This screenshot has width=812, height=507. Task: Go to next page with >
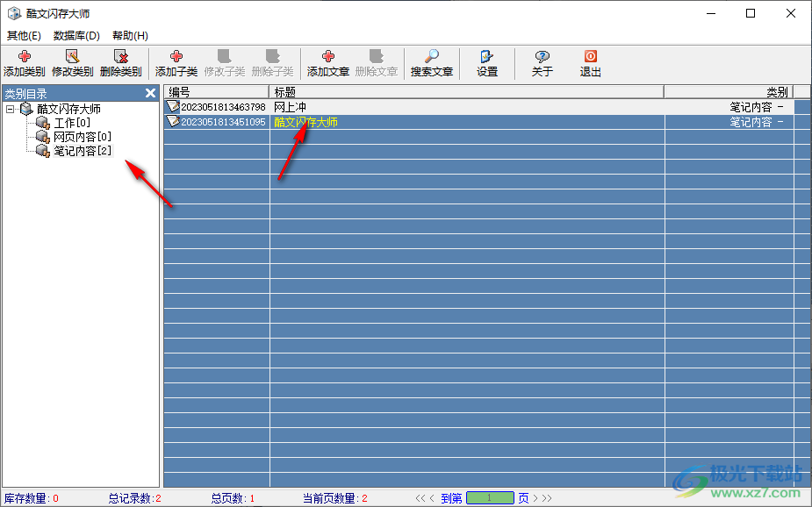coord(535,498)
